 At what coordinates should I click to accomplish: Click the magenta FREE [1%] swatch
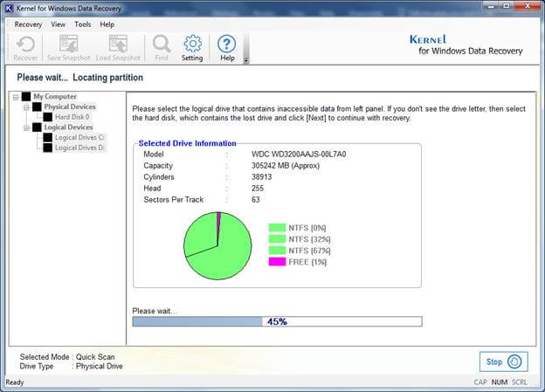(x=277, y=262)
